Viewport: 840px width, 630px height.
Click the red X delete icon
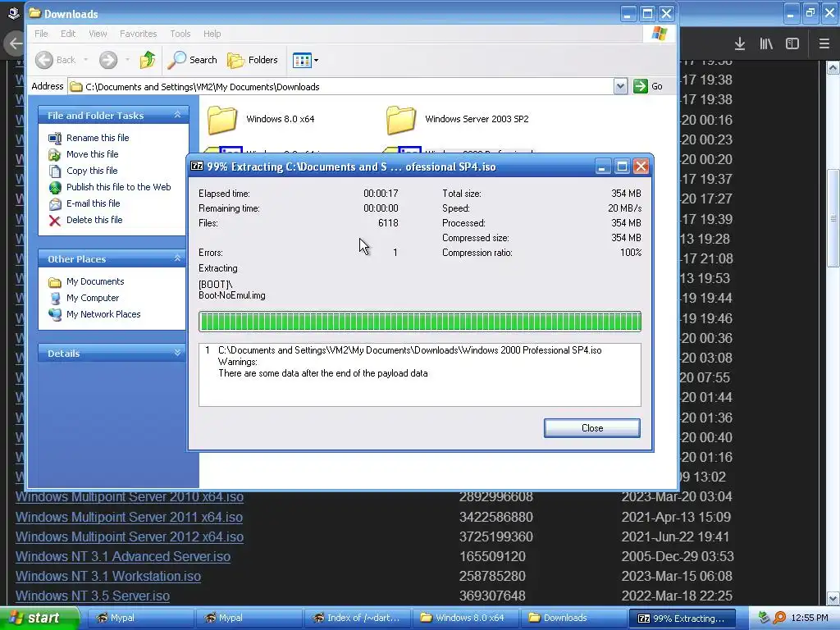tap(55, 221)
